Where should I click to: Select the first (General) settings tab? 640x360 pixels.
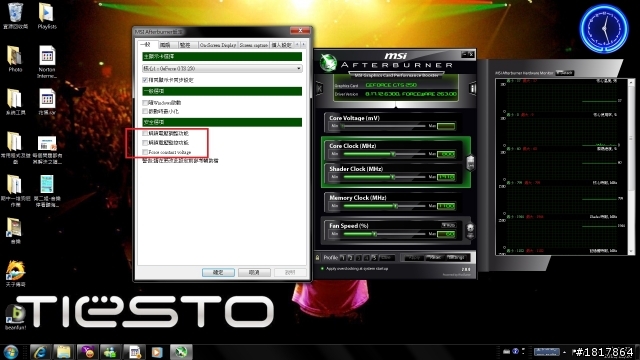[147, 44]
